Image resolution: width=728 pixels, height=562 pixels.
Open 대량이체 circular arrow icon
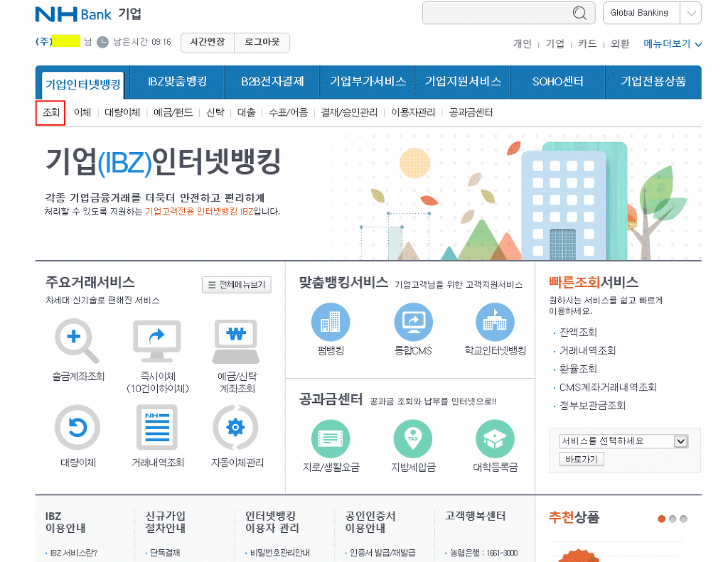tap(77, 428)
